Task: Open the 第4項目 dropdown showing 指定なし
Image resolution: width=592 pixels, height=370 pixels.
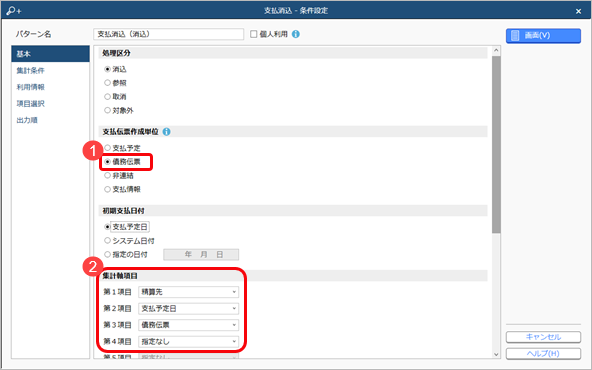Action: (188, 341)
